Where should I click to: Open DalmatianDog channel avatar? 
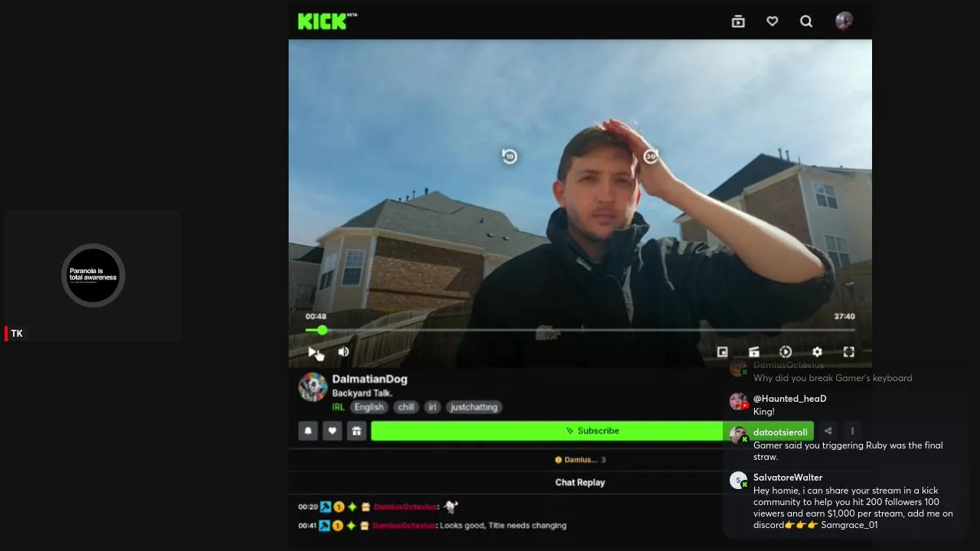tap(312, 387)
